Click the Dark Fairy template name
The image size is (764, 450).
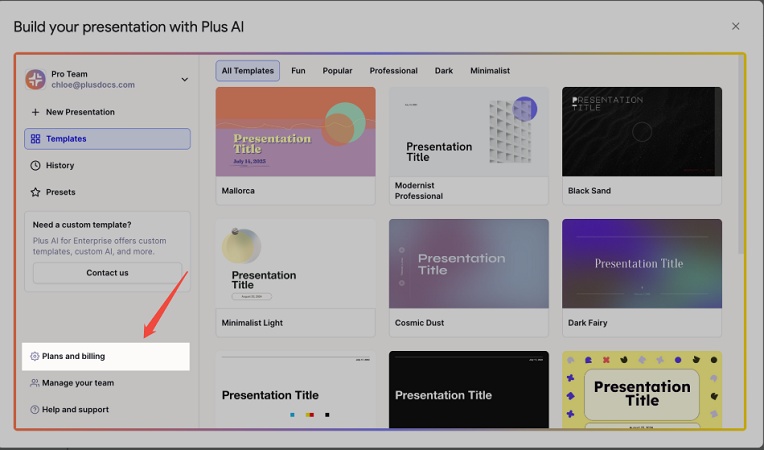coord(587,323)
